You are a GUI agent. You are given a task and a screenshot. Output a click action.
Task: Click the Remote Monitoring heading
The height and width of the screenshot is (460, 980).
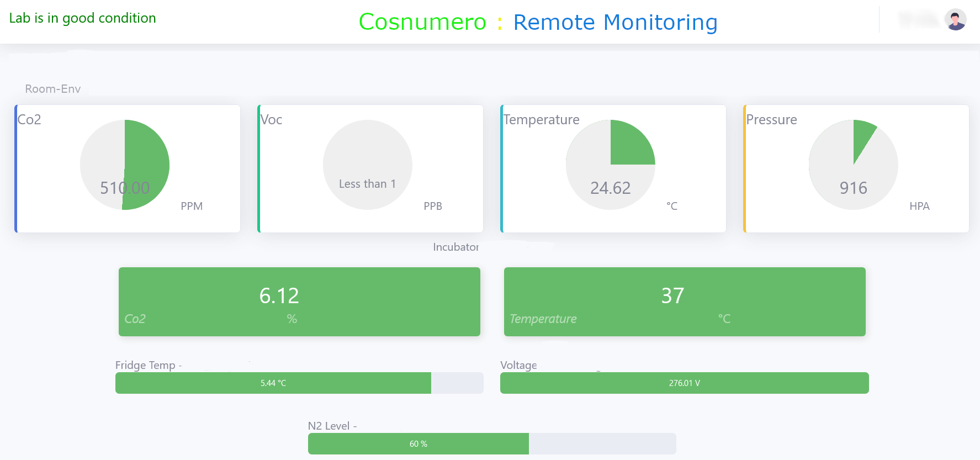[x=615, y=22]
